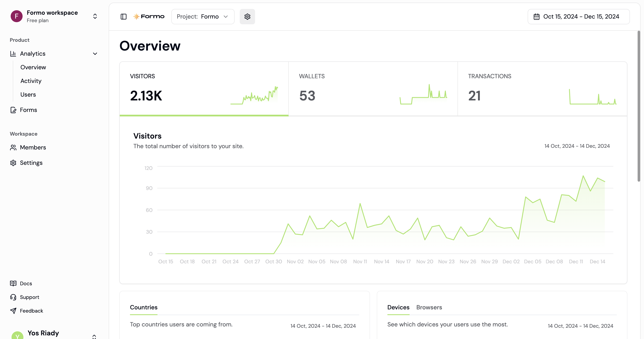
Task: Open Forms via its pencil icon
Action: [13, 110]
